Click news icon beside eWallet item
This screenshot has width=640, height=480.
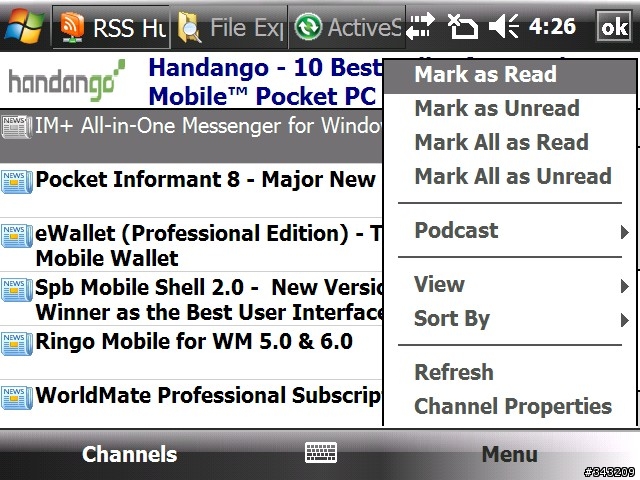coord(16,236)
